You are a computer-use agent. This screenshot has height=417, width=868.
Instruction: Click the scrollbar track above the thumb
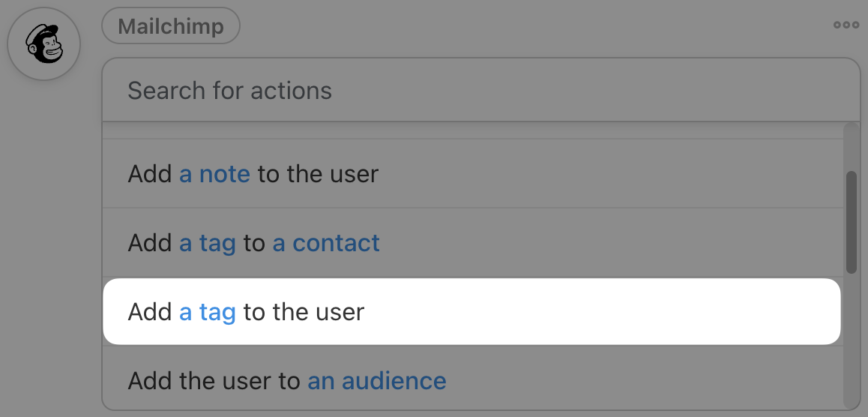851,146
